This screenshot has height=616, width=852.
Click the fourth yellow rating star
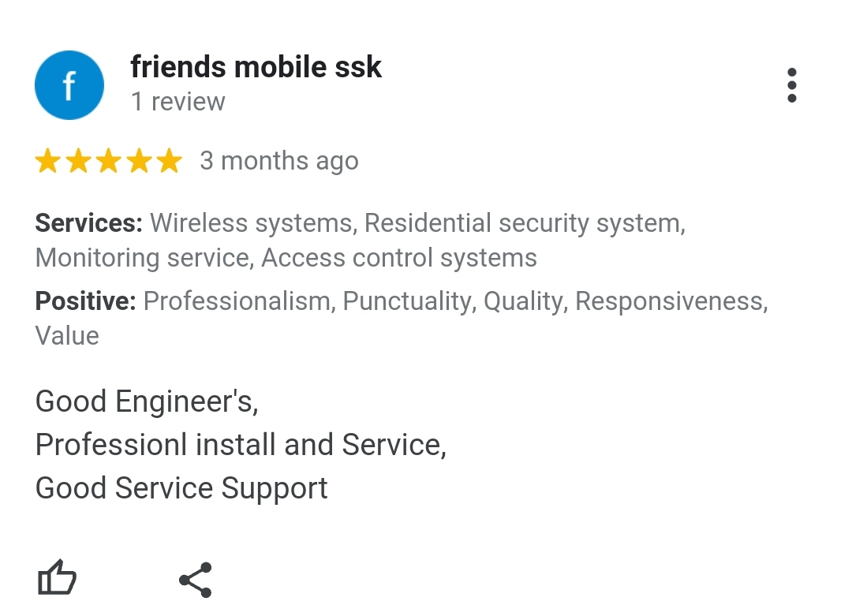click(x=140, y=161)
